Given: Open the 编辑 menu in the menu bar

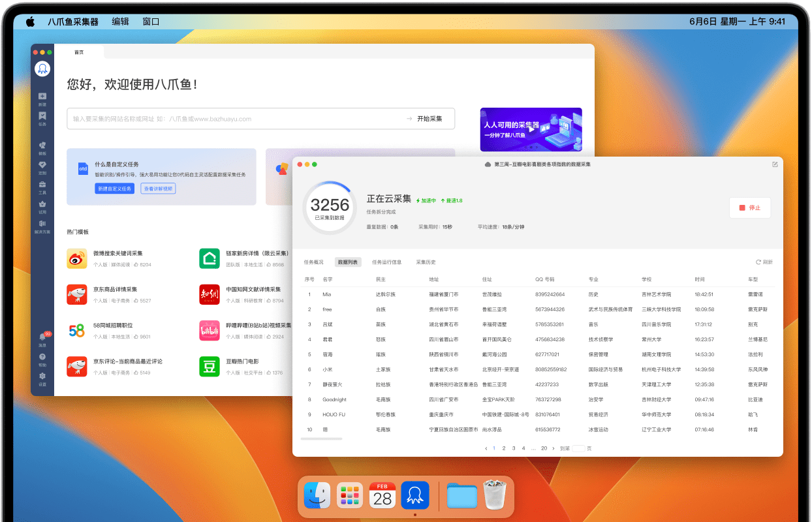Looking at the screenshot, I should tap(121, 22).
